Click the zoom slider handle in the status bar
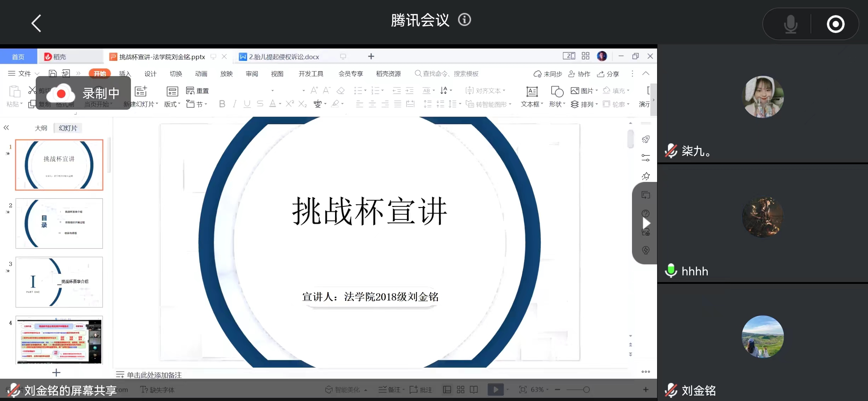The width and height of the screenshot is (868, 401). coord(586,390)
